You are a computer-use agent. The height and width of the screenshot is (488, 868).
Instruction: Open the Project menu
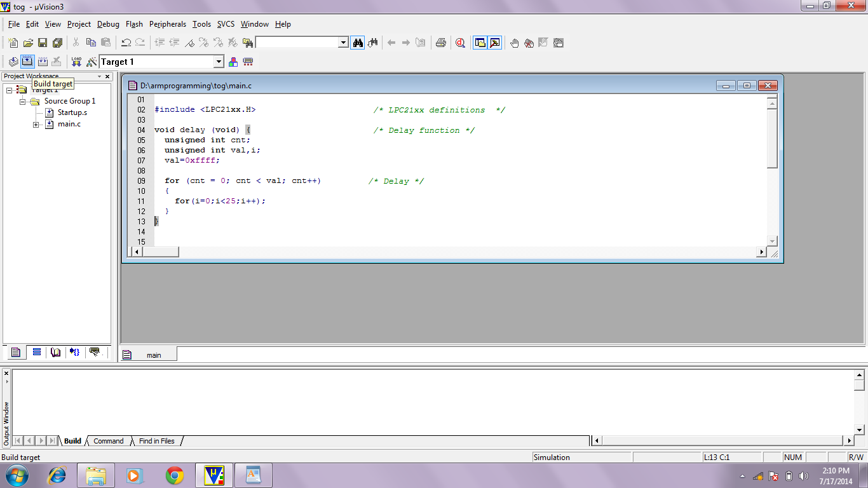pyautogui.click(x=79, y=24)
